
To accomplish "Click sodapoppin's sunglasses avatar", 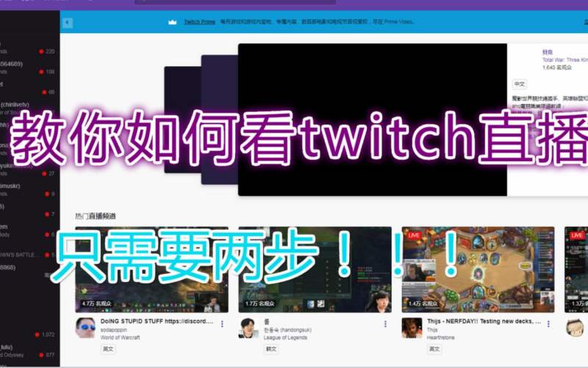I will [85, 328].
